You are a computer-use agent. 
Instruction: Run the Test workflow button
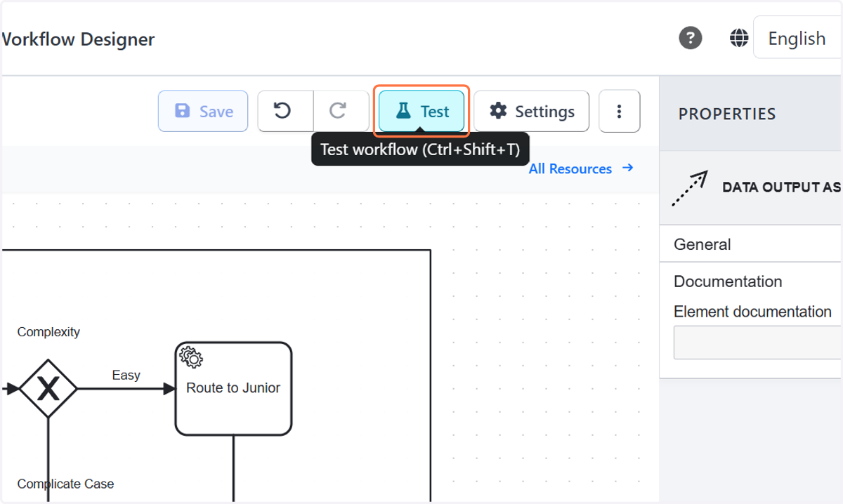(421, 111)
